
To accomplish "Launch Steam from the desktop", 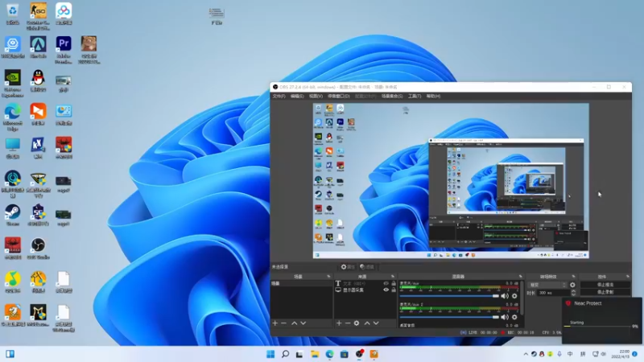I will [13, 215].
